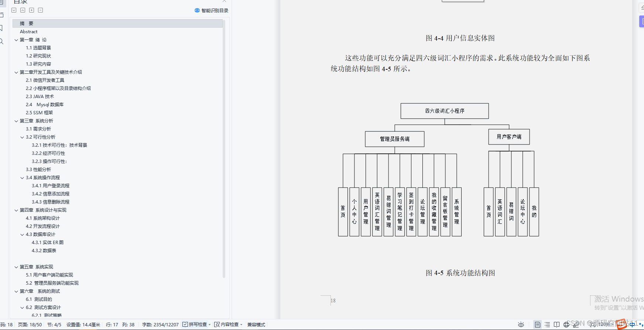644x330 pixels.
Task: Click the 智能识别目录 link
Action: [x=215, y=10]
